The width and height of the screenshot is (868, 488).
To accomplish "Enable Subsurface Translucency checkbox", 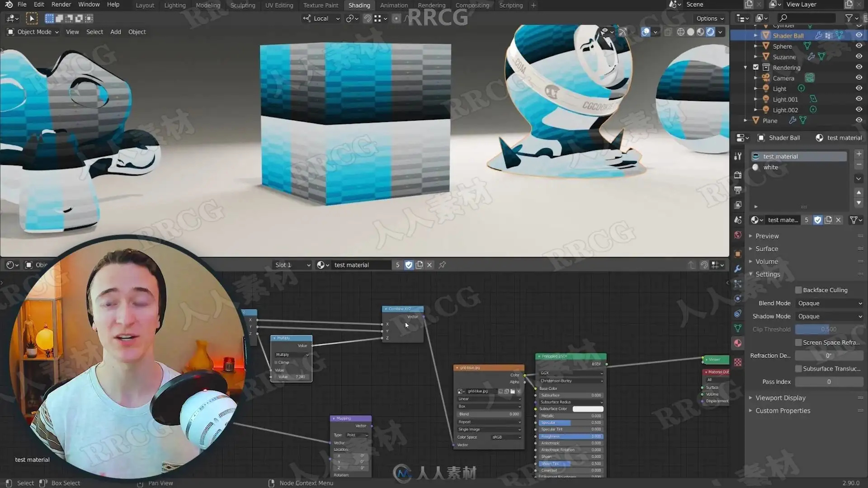I will (x=798, y=369).
